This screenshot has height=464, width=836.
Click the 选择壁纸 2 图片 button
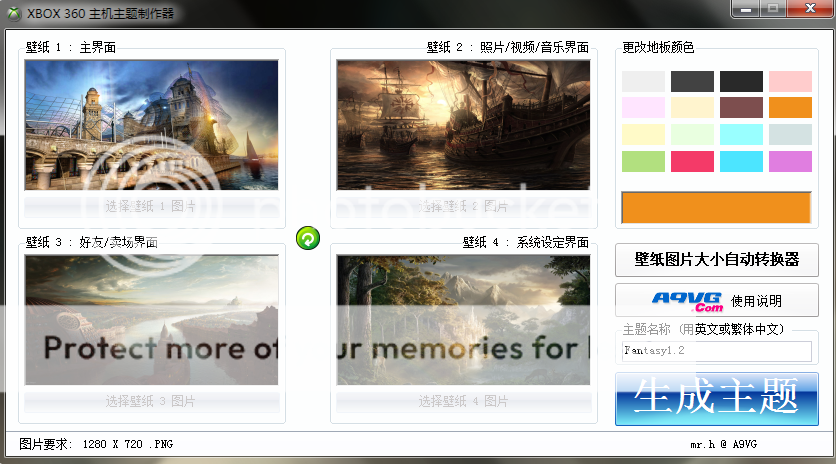[463, 207]
